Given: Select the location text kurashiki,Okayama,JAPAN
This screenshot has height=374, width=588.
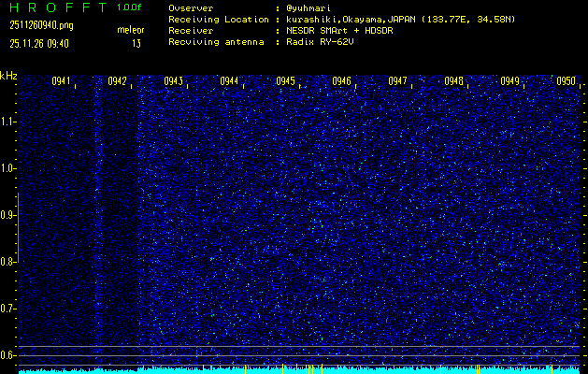Looking at the screenshot, I should point(351,20).
